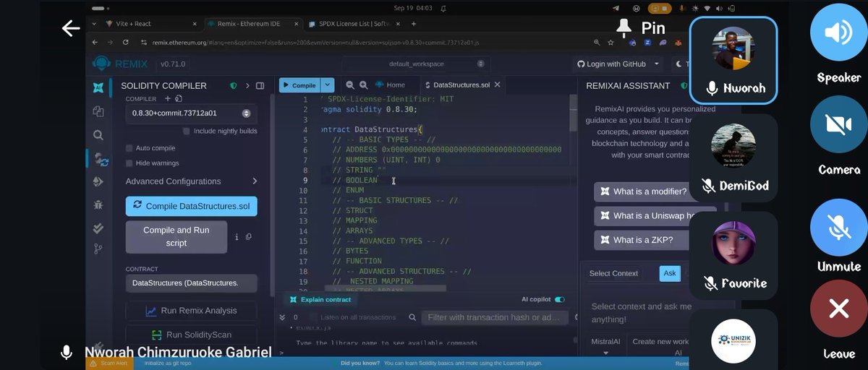Screen dimensions: 868x370
Task: Open MistralAI model dropdown
Action: pyautogui.click(x=605, y=346)
